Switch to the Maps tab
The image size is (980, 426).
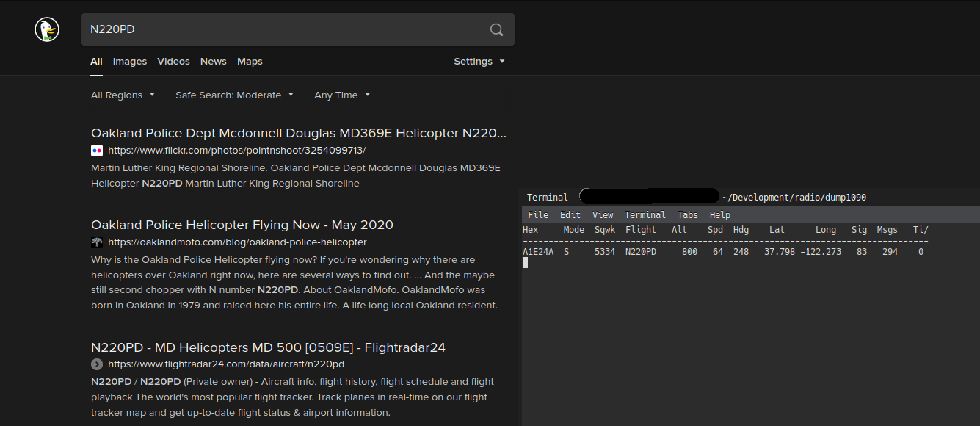tap(250, 62)
